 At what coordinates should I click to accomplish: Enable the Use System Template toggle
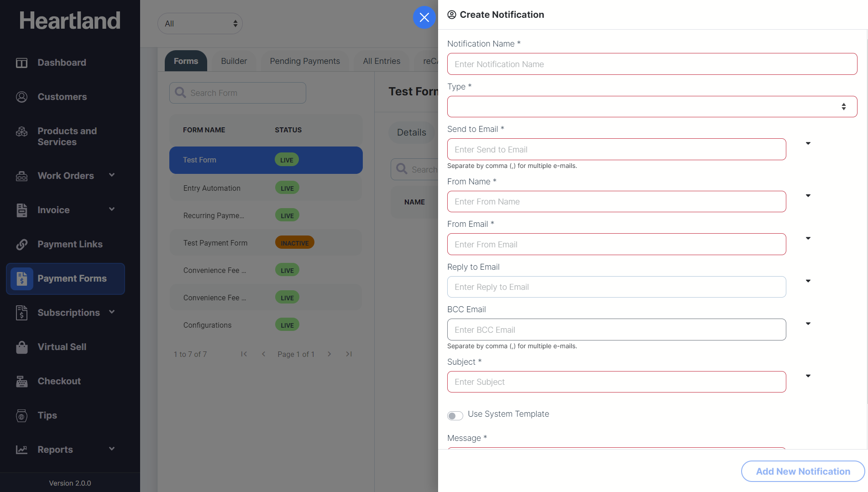coord(455,415)
